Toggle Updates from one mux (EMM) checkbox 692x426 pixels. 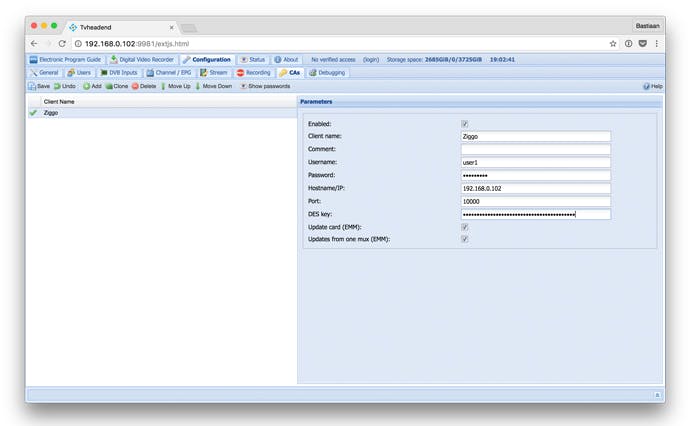tap(465, 239)
